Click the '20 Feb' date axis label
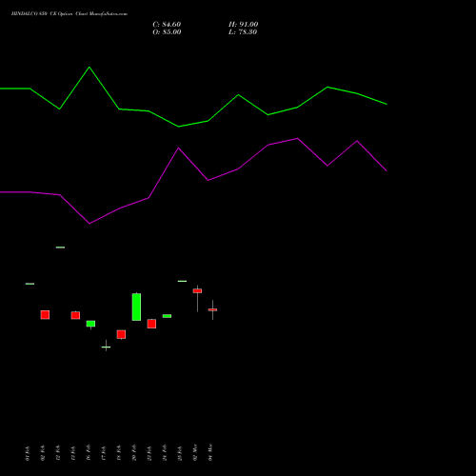This screenshot has width=476, height=476. (134, 452)
